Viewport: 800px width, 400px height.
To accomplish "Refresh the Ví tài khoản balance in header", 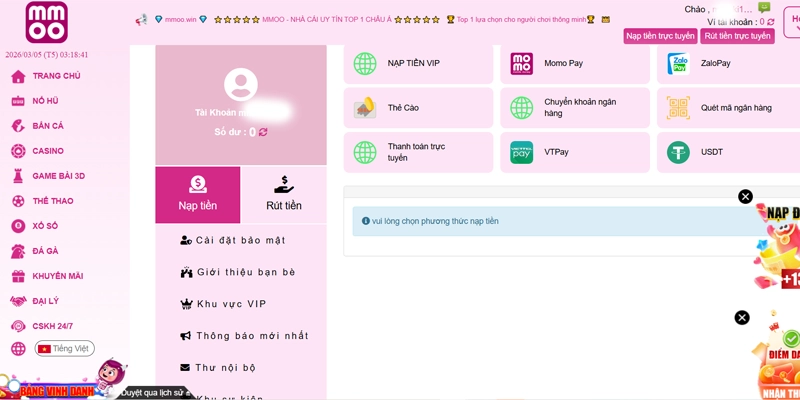I will tap(771, 22).
